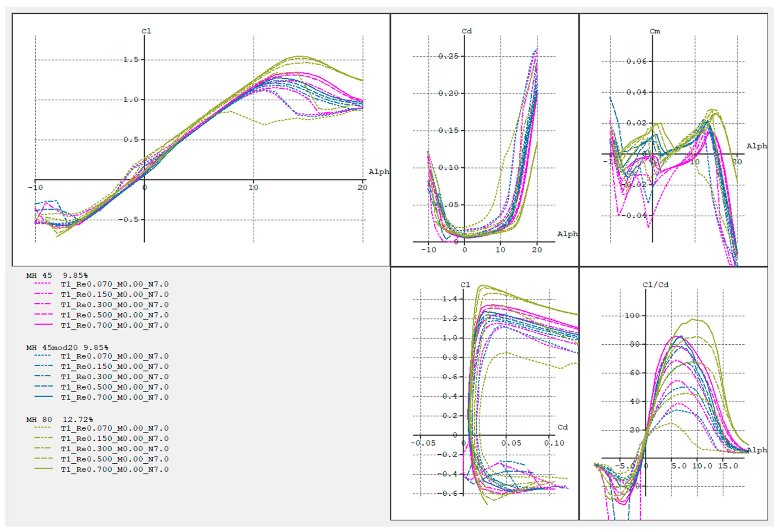Click the Cl/Cd axis title of the glide-ratio graph
Screen dimensions: 778x532
656,284
